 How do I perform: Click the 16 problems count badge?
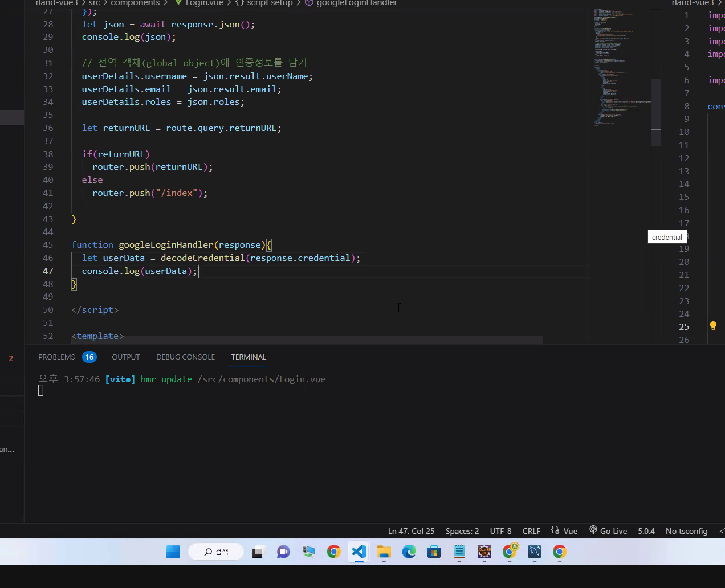point(89,357)
